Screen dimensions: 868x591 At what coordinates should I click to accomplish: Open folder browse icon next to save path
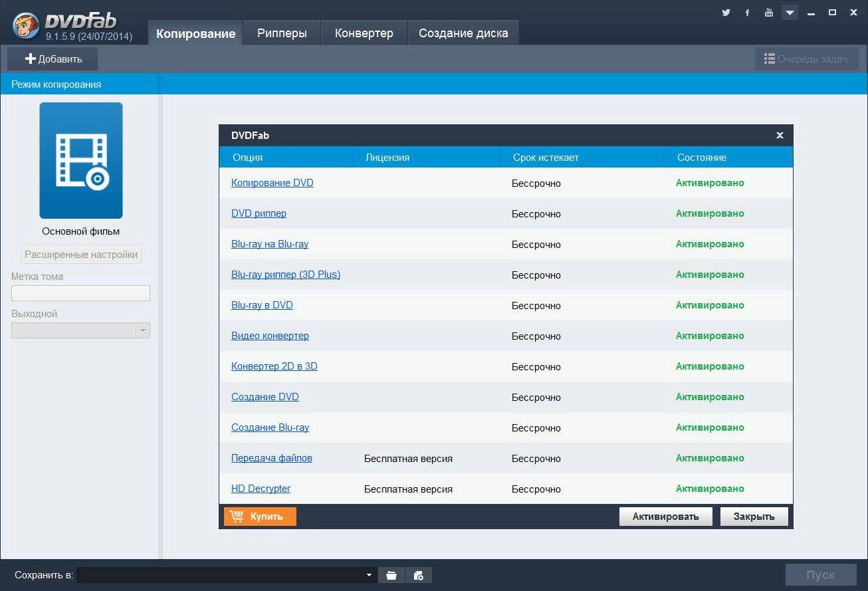tap(391, 575)
